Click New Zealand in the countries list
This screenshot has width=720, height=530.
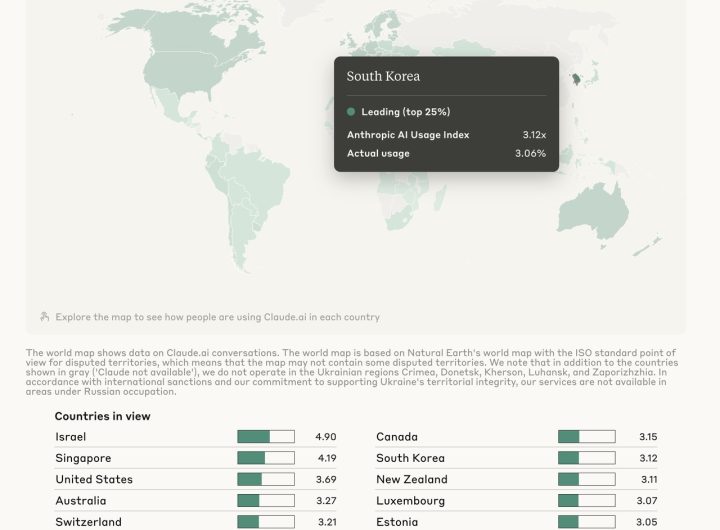tap(412, 479)
